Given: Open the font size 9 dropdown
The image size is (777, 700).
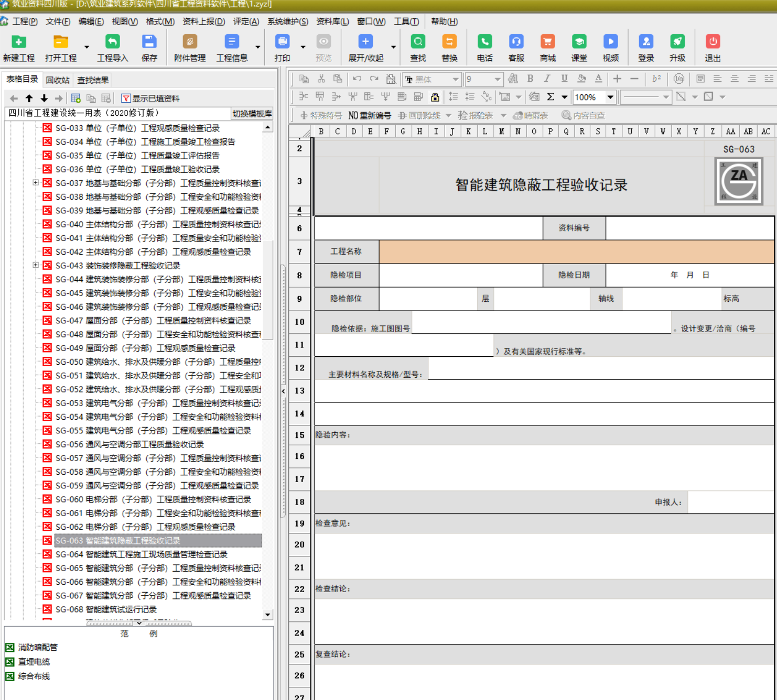Looking at the screenshot, I should coord(497,79).
